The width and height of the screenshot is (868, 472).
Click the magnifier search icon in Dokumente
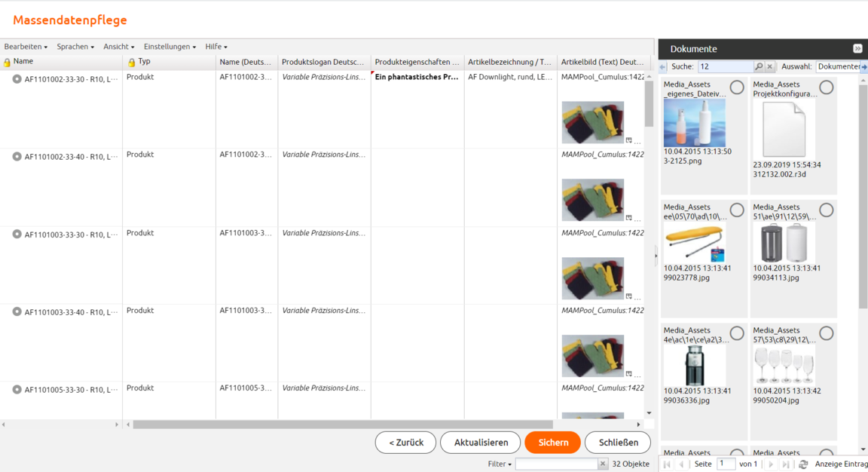click(x=759, y=66)
